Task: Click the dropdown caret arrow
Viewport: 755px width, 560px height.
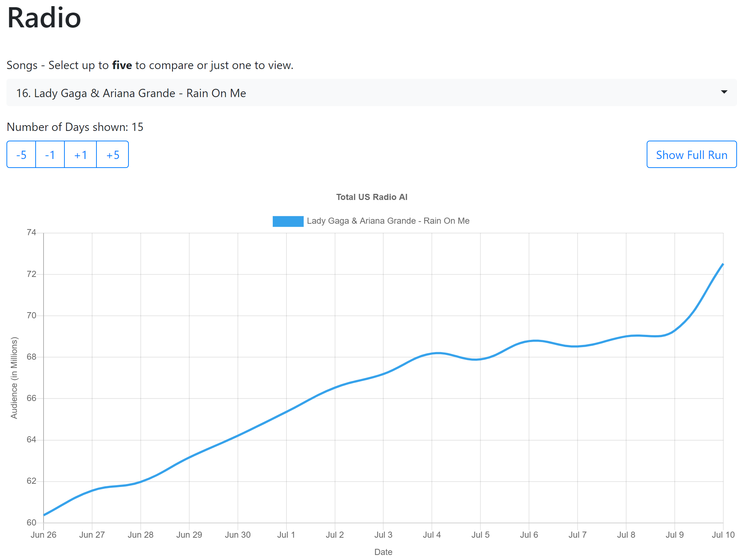Action: [x=724, y=92]
